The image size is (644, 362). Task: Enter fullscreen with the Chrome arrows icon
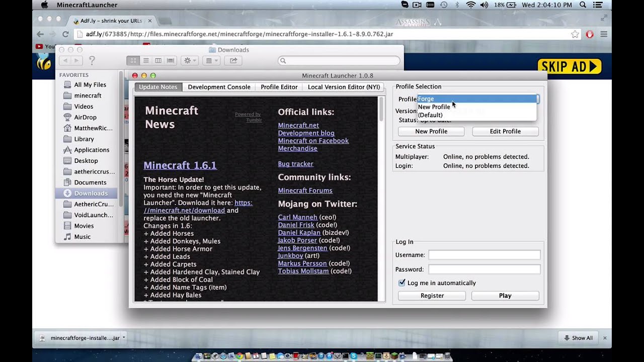click(604, 18)
